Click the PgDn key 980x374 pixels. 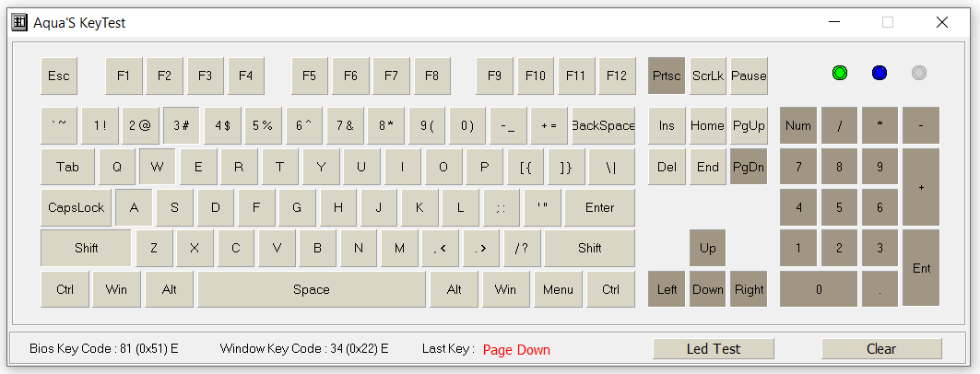point(749,166)
